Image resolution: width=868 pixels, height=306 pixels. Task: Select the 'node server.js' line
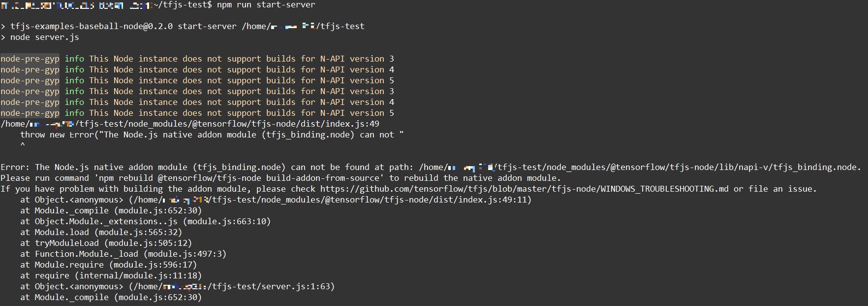(40, 37)
